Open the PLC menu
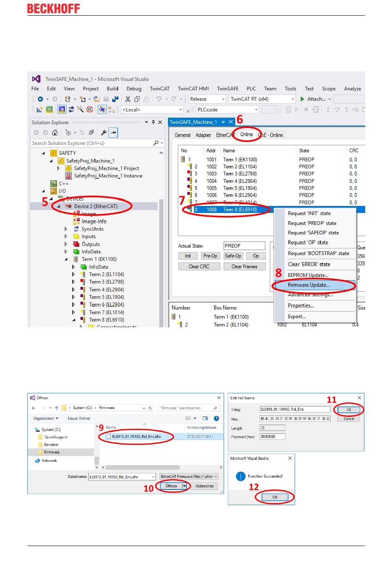 (251, 89)
